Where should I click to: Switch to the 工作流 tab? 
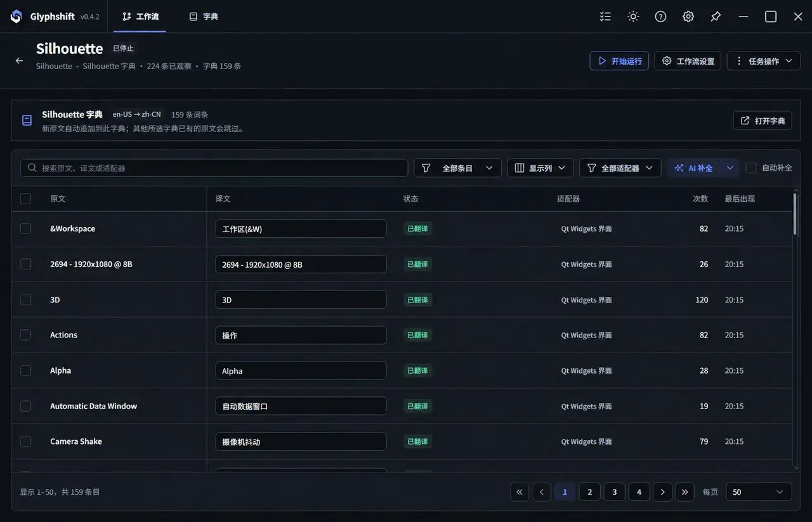[140, 16]
